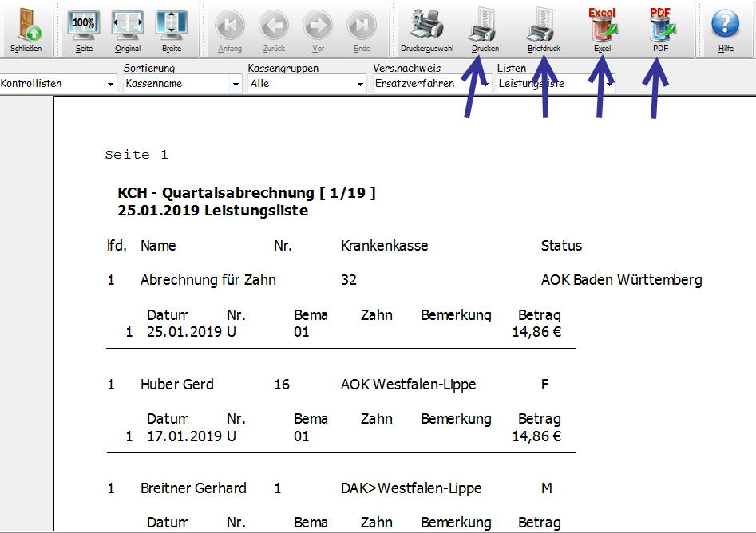The image size is (756, 533).
Task: Fit preview to page width (Breite)
Action: [x=171, y=27]
